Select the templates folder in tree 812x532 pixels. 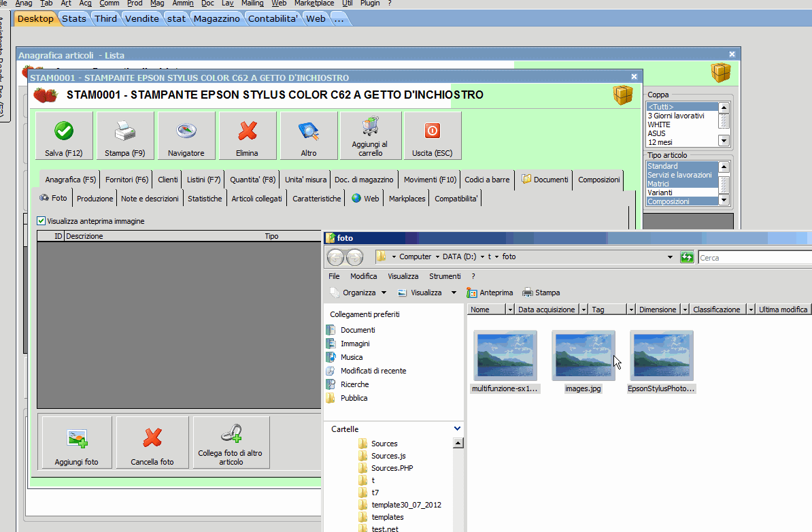click(381, 517)
